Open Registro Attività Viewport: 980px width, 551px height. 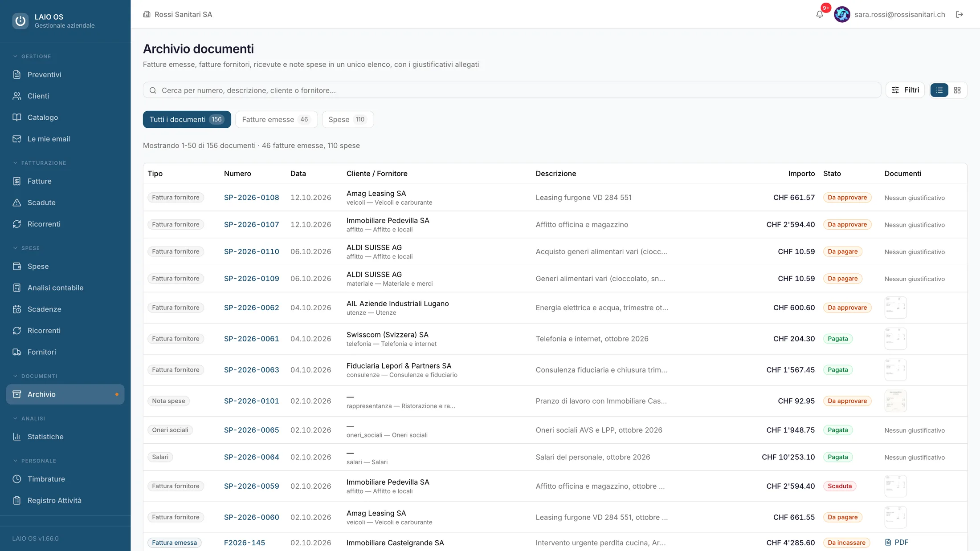(65, 500)
